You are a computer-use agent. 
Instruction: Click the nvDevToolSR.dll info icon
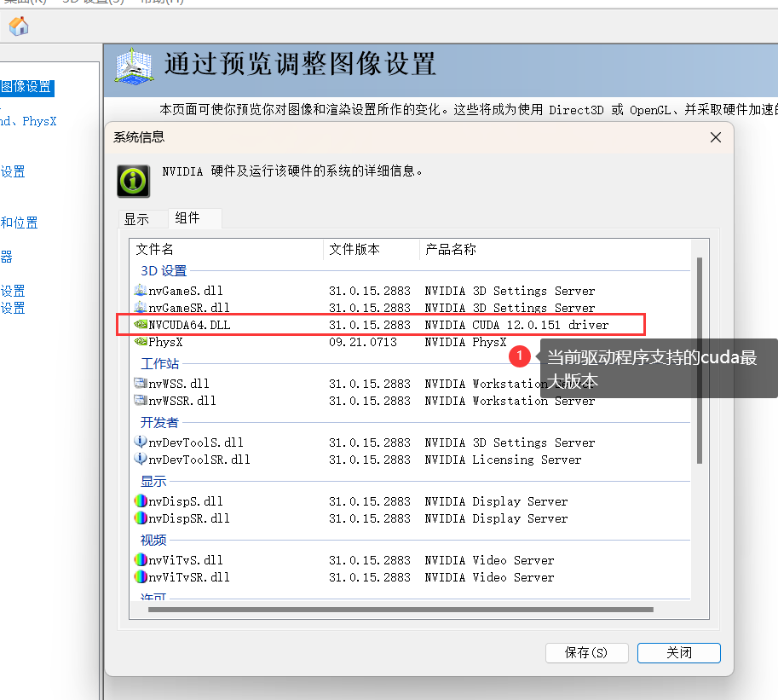(141, 459)
